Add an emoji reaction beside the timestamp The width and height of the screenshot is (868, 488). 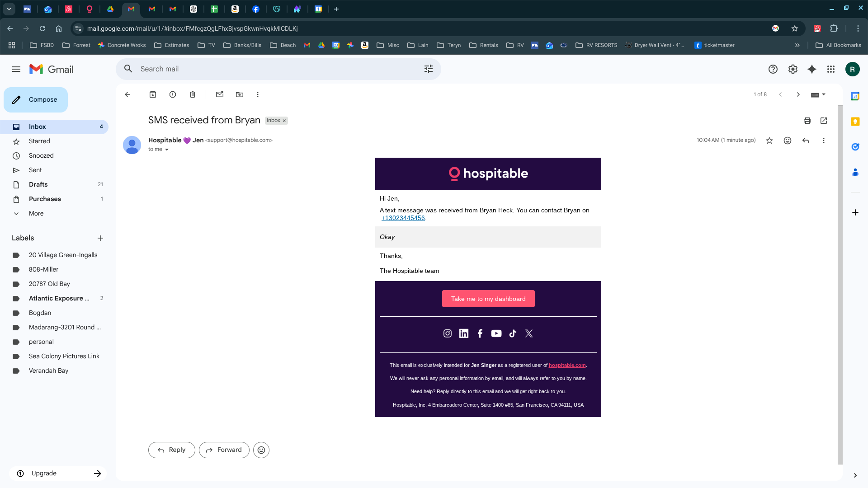coord(788,141)
